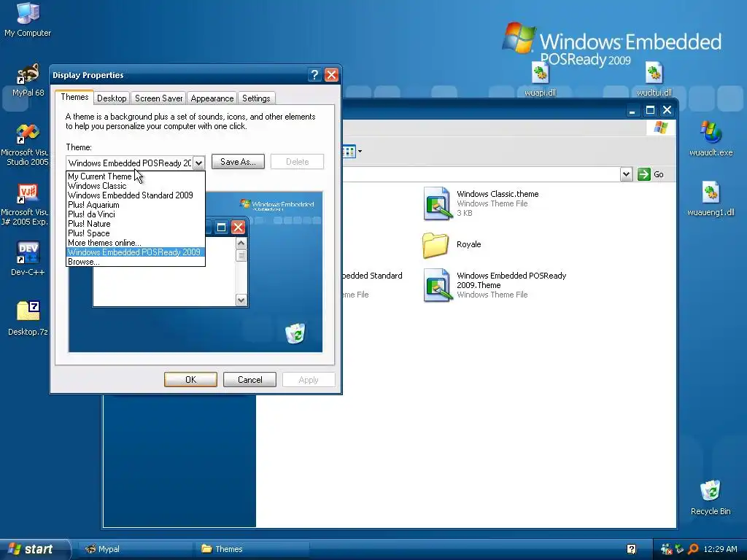The width and height of the screenshot is (747, 560).
Task: Click the Save As... button
Action: click(238, 162)
